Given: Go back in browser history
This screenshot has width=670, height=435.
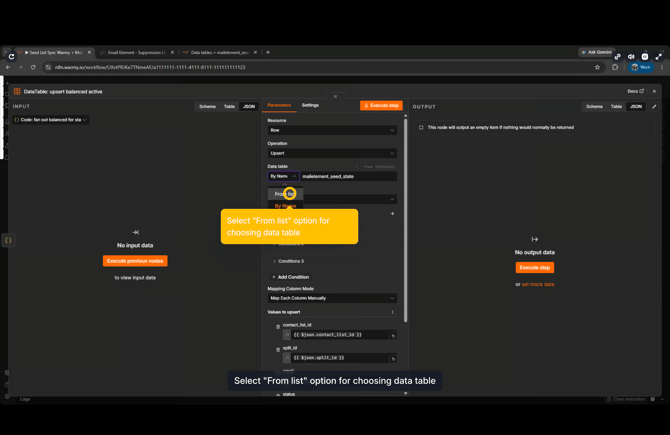Looking at the screenshot, I should [8, 67].
